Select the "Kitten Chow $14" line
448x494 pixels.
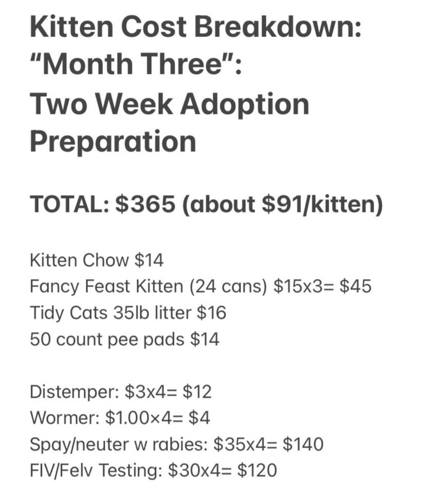[96, 260]
